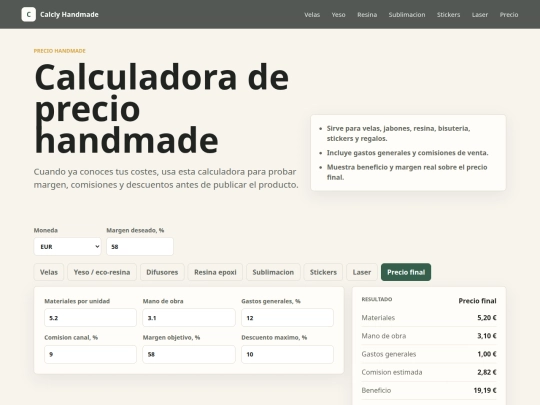Switch to the Resina epoxi tab
The height and width of the screenshot is (405, 540).
(215, 272)
